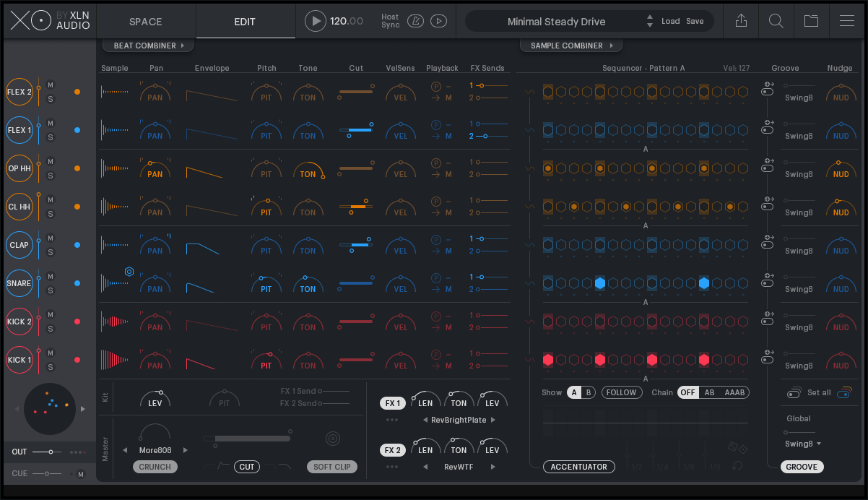Click the FOLLOW button
This screenshot has height=500, width=868.
coord(621,392)
